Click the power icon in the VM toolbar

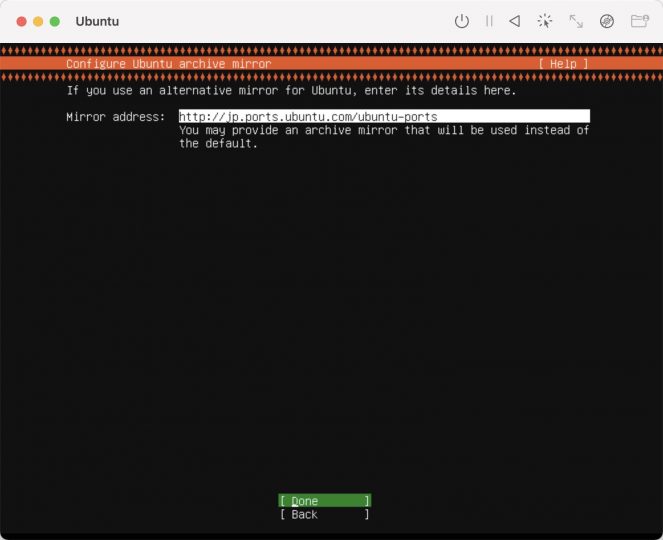click(461, 21)
